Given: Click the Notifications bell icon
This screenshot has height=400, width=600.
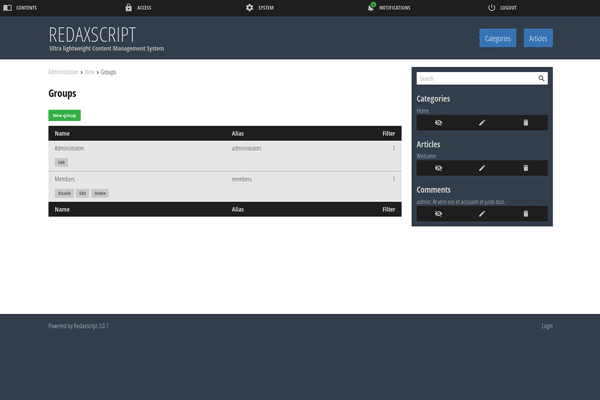Looking at the screenshot, I should [370, 8].
